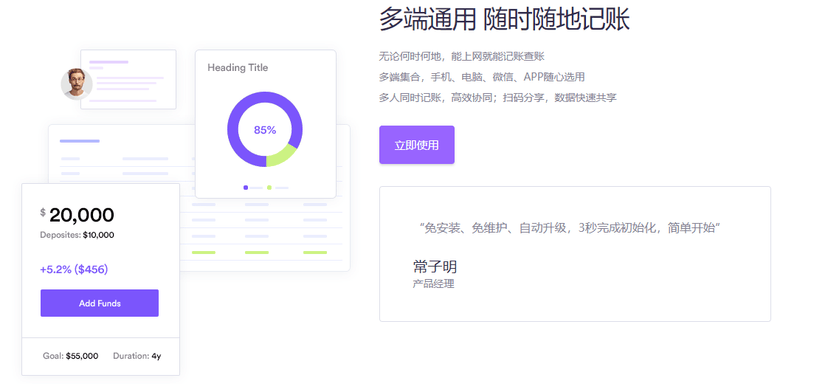Click the Duration: 4y text
Screen dimensions: 828x384
point(137,356)
